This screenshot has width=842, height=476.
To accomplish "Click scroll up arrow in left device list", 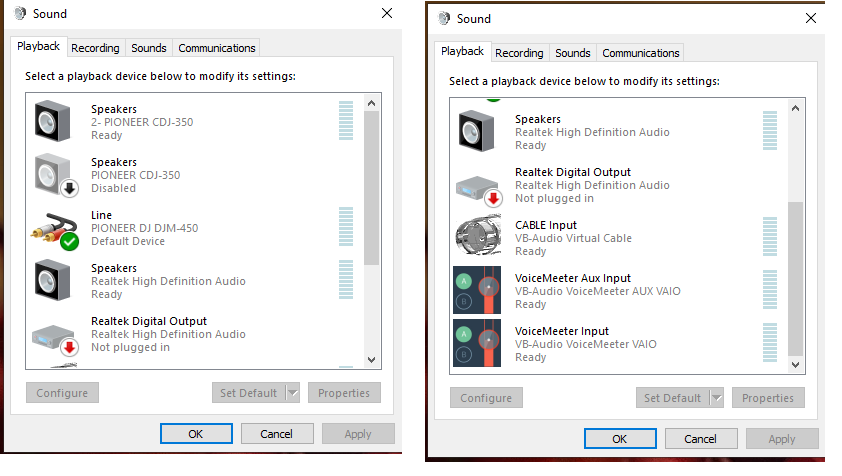I will point(372,103).
